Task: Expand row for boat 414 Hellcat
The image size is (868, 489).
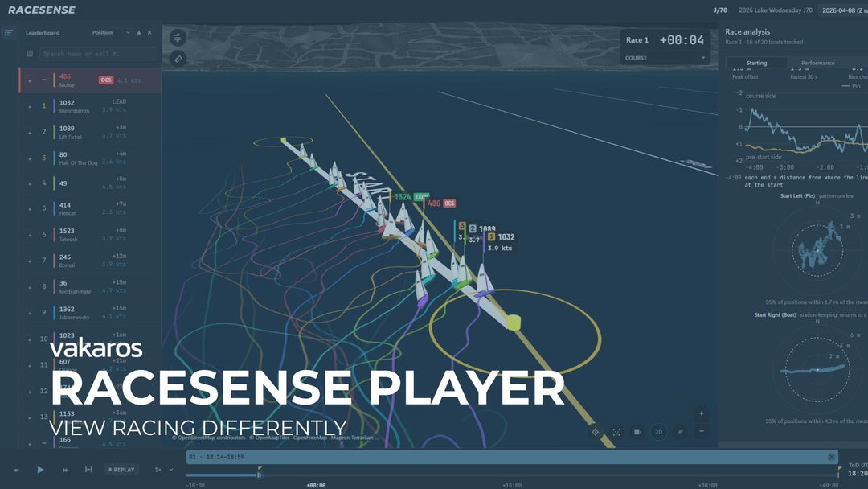Action: [x=30, y=209]
